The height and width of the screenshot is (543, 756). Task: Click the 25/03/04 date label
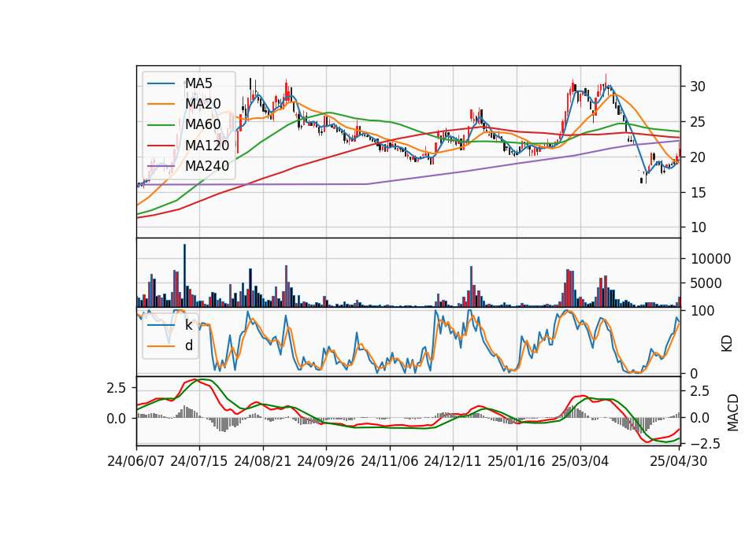[580, 461]
